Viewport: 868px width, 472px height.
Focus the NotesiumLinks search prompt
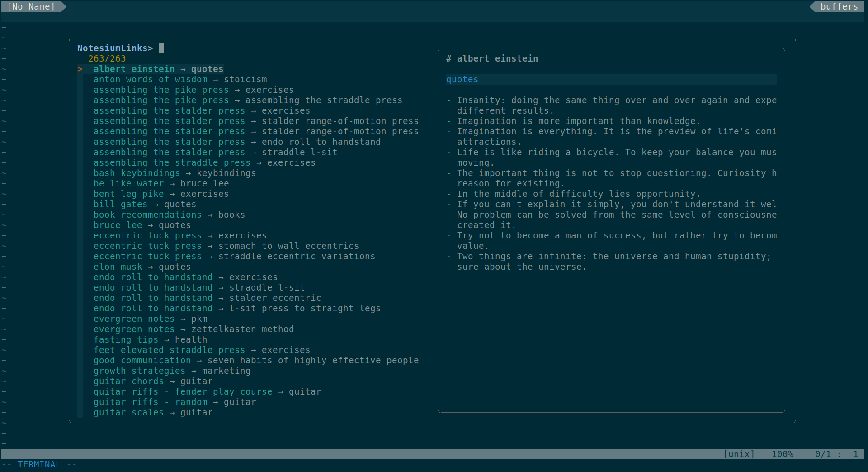[121, 48]
